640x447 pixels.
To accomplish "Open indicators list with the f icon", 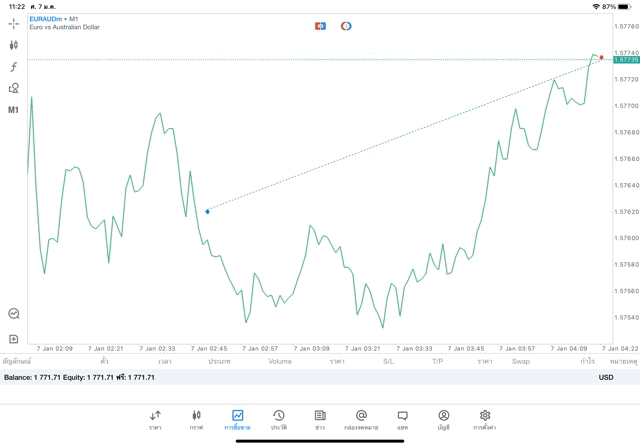I will [14, 67].
